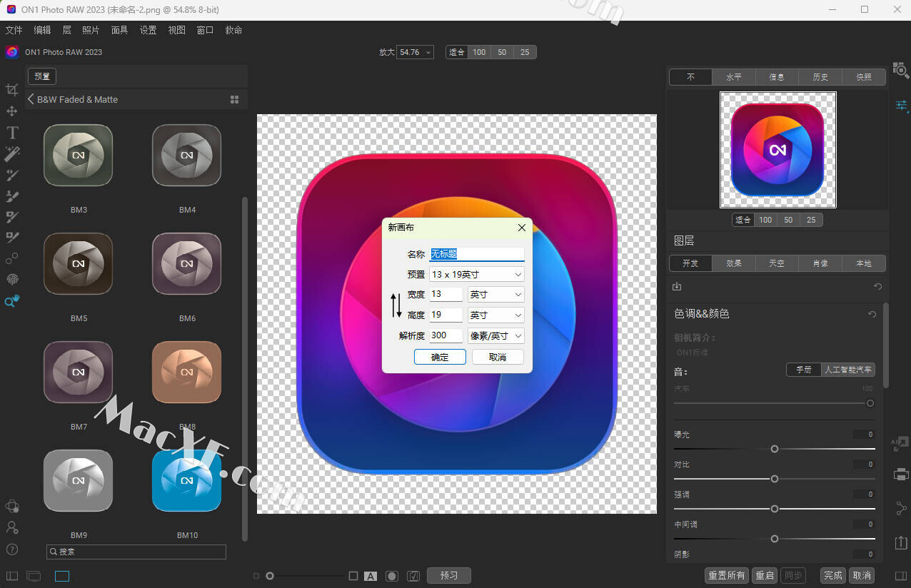Image resolution: width=911 pixels, height=588 pixels.
Task: Confirm new canvas with 确定 button
Action: (440, 358)
